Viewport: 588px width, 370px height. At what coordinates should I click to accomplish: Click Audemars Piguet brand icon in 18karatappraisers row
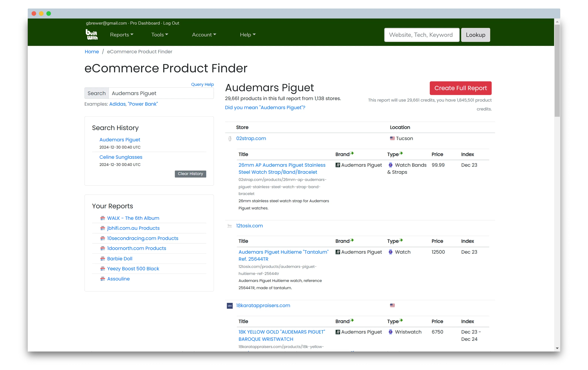pos(338,332)
